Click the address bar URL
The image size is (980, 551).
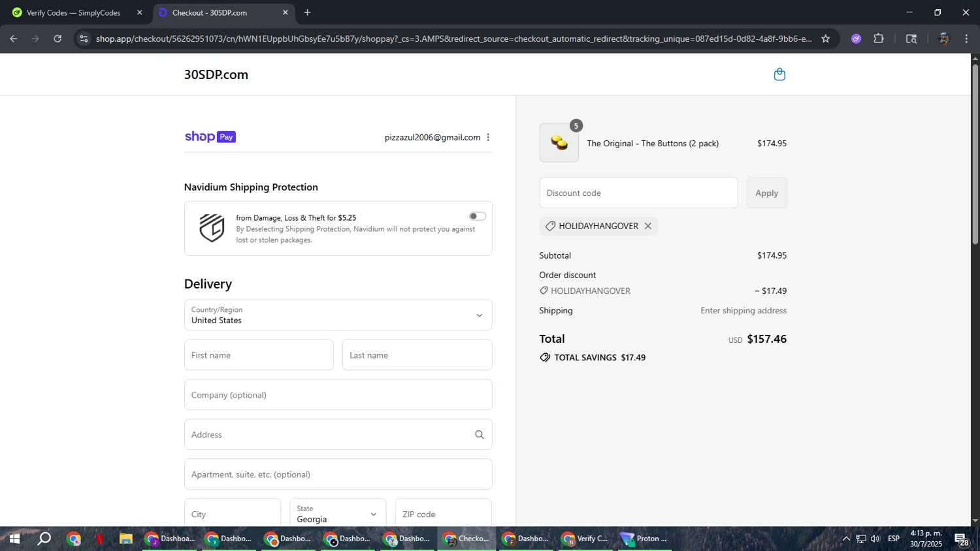coord(453,39)
